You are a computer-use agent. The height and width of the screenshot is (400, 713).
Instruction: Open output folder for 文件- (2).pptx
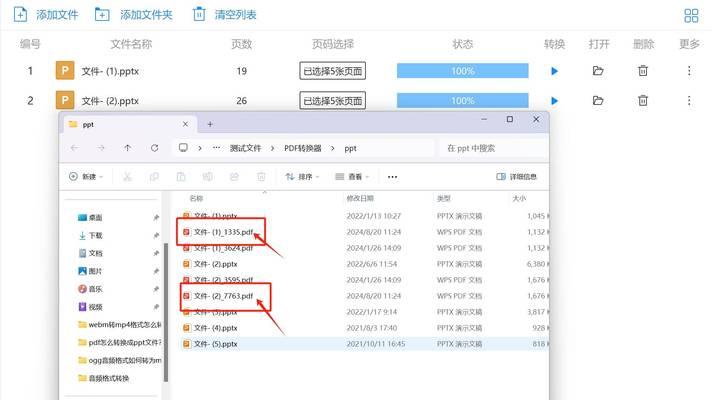(598, 100)
